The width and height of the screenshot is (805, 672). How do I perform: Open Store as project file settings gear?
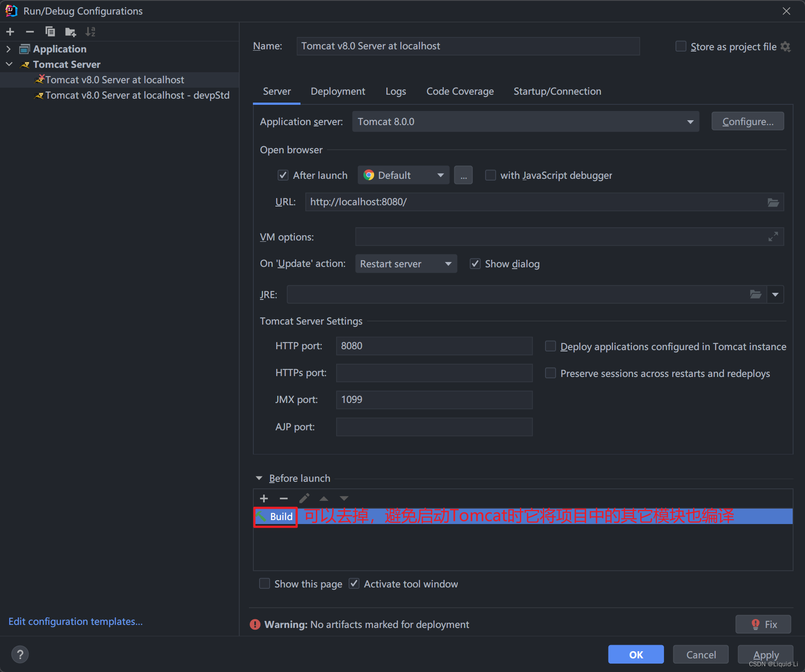(786, 46)
